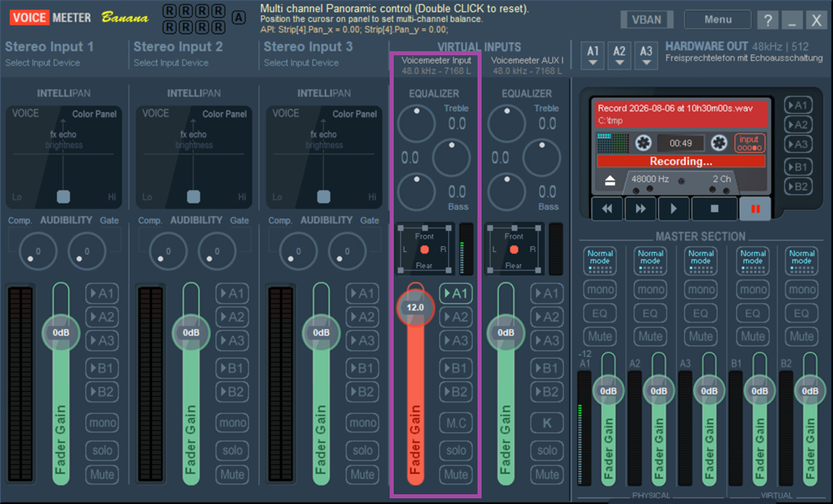
Task: Toggle M.C on Voicemeeter Input strip
Action: (456, 423)
